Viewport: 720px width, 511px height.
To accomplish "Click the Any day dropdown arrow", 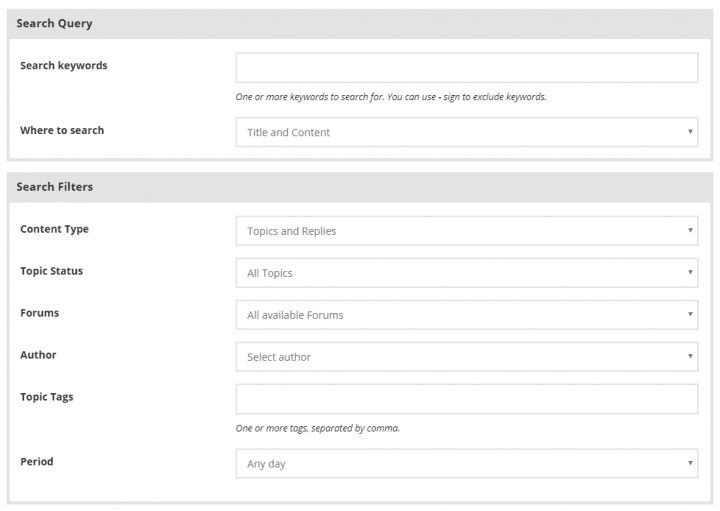I will click(690, 463).
